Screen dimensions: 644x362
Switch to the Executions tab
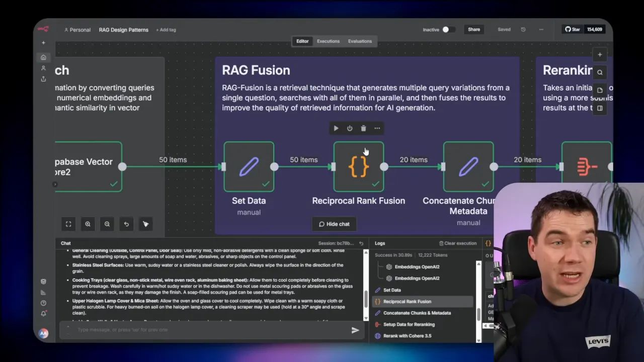[328, 41]
